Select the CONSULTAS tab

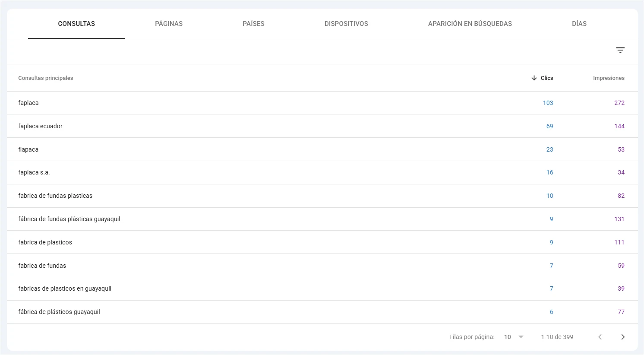(76, 24)
